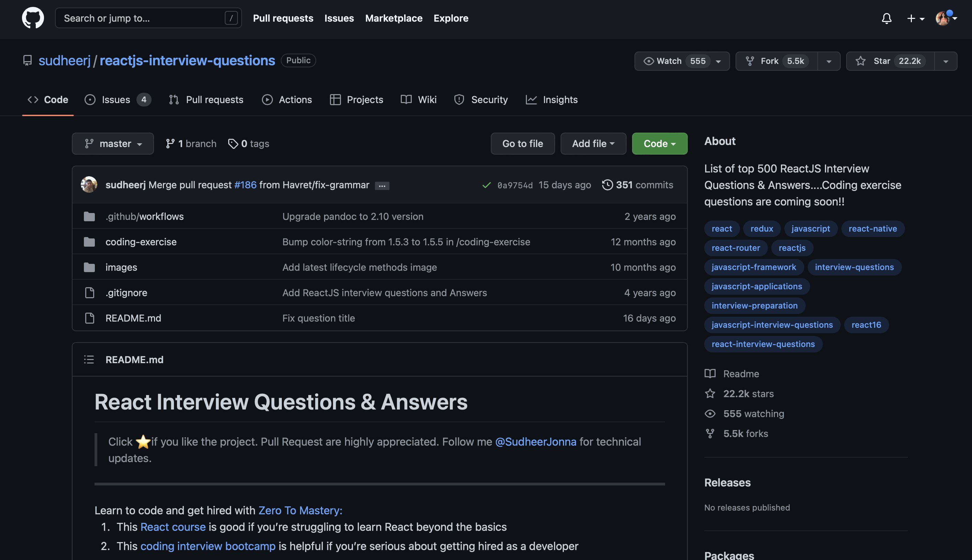Open the coding-exercise folder
The height and width of the screenshot is (560, 972).
point(141,242)
